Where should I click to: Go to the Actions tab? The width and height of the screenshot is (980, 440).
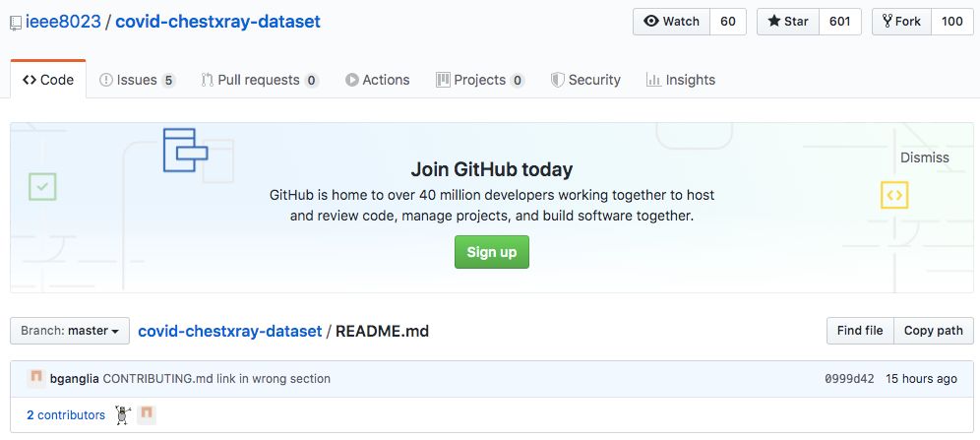pyautogui.click(x=377, y=80)
